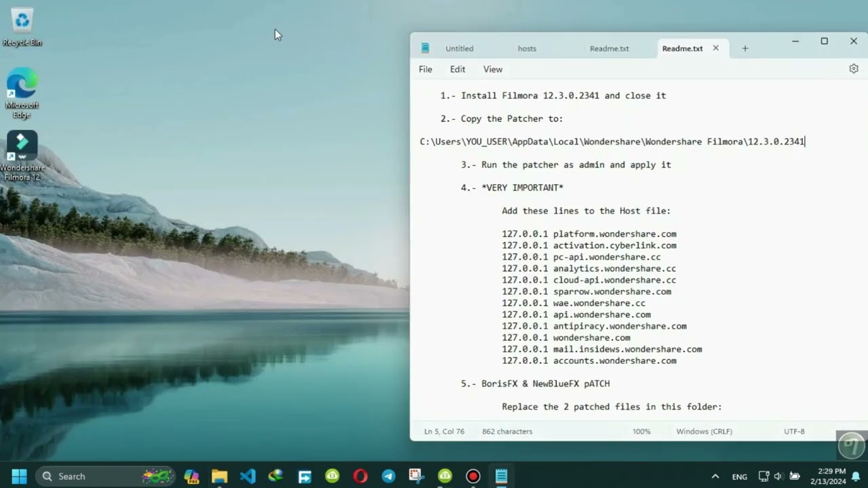Open Visual Studio Code from taskbar

coord(248,476)
